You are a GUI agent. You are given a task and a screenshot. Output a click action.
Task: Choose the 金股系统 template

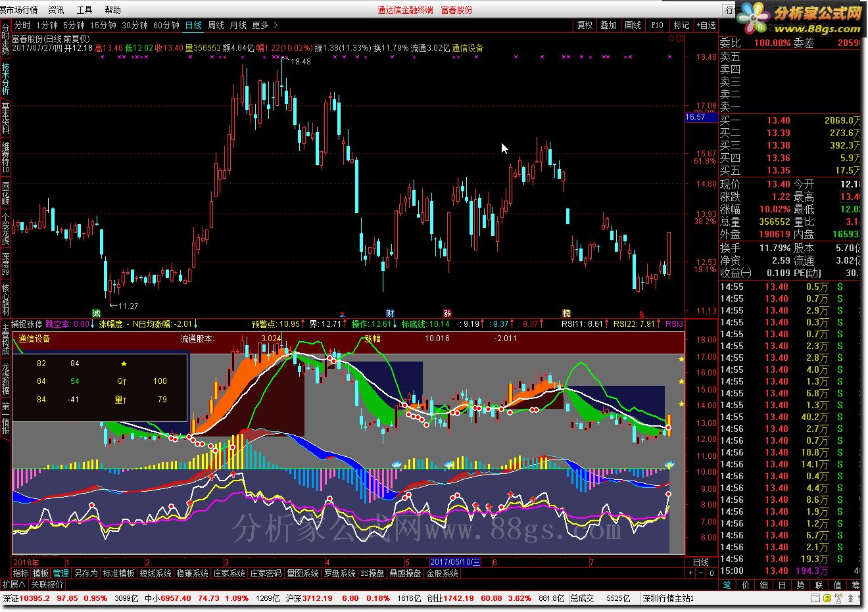click(443, 574)
